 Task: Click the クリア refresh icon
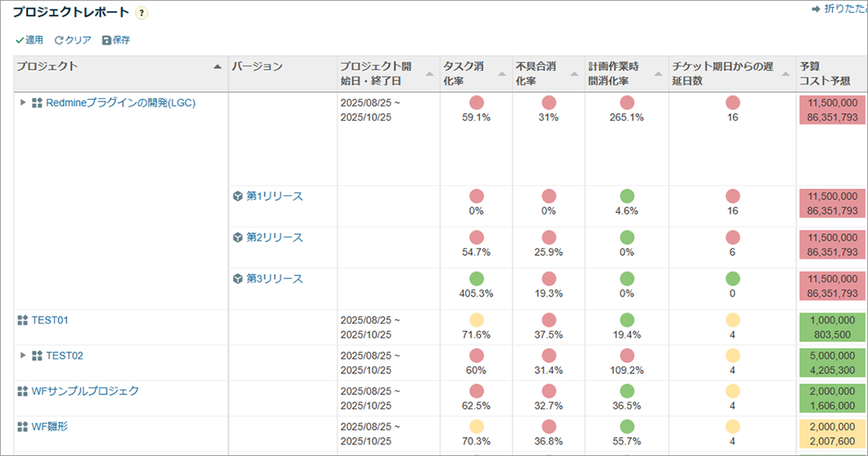coord(58,41)
